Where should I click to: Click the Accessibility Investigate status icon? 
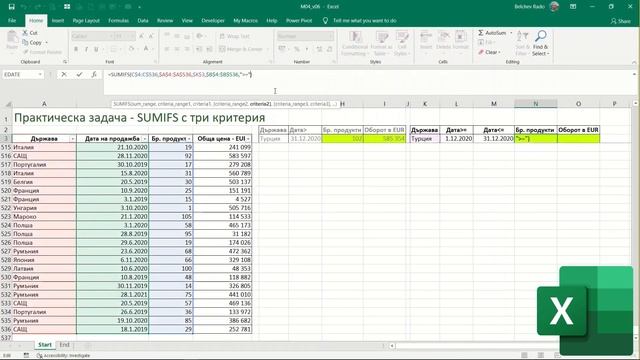tap(40, 356)
